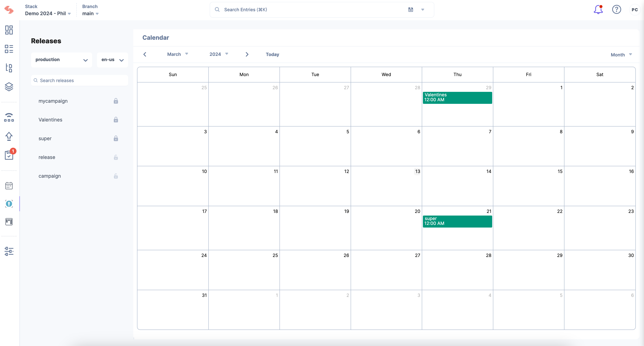Click the Publish Queue upload arrow icon
This screenshot has height=346, width=644.
(9, 136)
